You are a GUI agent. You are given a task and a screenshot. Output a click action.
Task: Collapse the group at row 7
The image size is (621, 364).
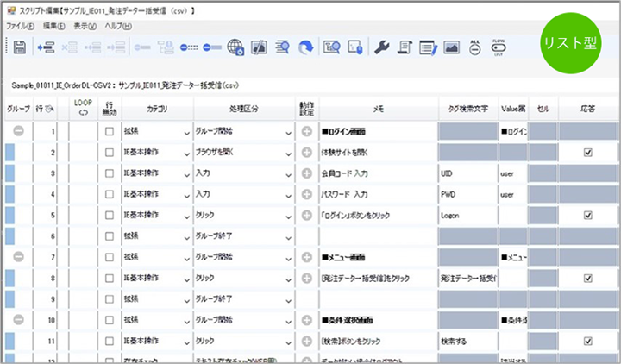19,256
